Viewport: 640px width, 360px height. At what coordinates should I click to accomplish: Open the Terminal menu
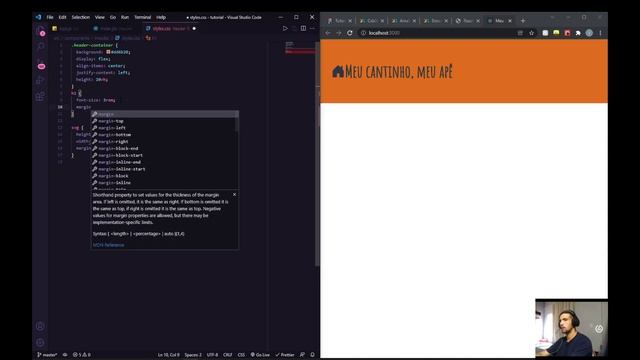click(142, 17)
